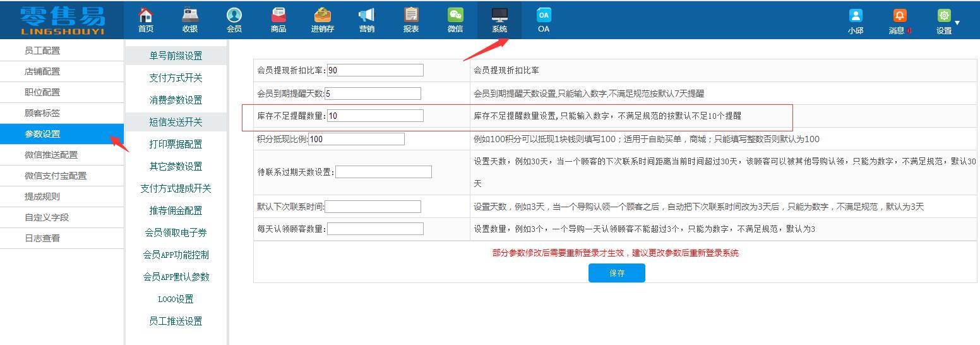This screenshot has width=980, height=345.
Task: Open 消费参数设置 submenu item
Action: (176, 100)
